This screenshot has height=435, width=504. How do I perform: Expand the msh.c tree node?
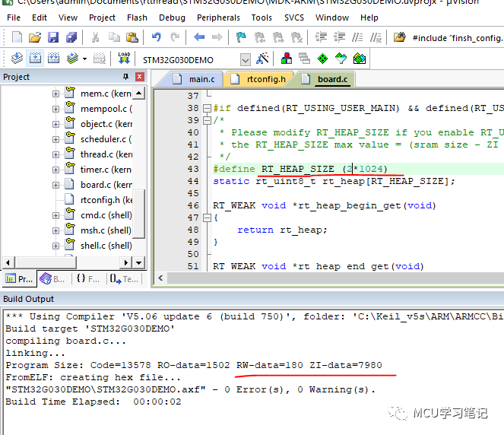click(x=56, y=231)
